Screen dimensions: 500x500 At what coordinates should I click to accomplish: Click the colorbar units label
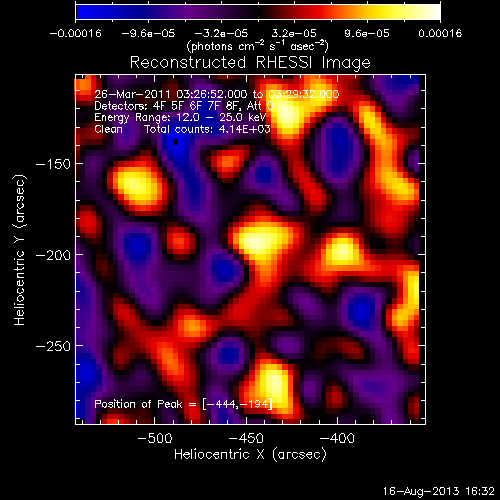click(257, 46)
